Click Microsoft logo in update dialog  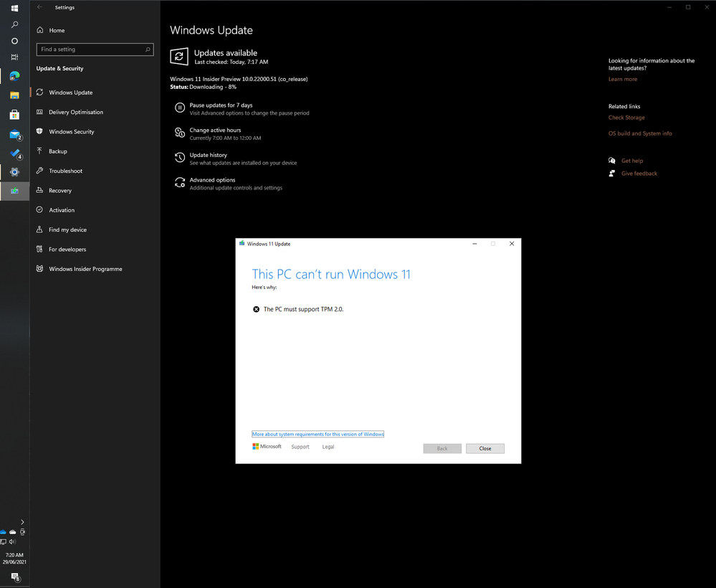point(267,446)
